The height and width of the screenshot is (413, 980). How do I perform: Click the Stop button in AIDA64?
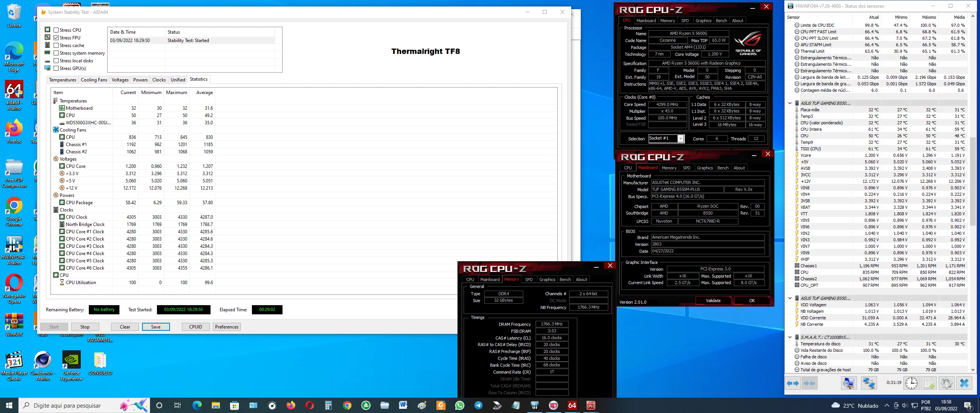point(85,327)
